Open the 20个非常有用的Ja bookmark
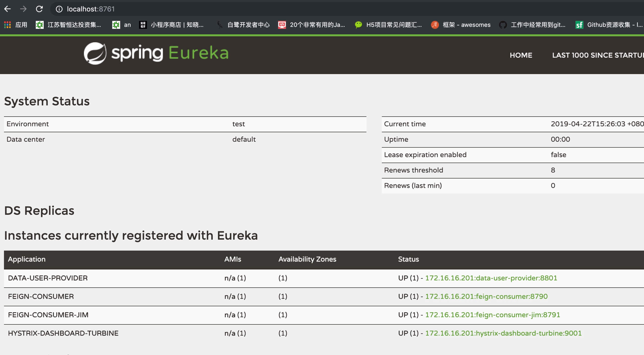 (312, 25)
